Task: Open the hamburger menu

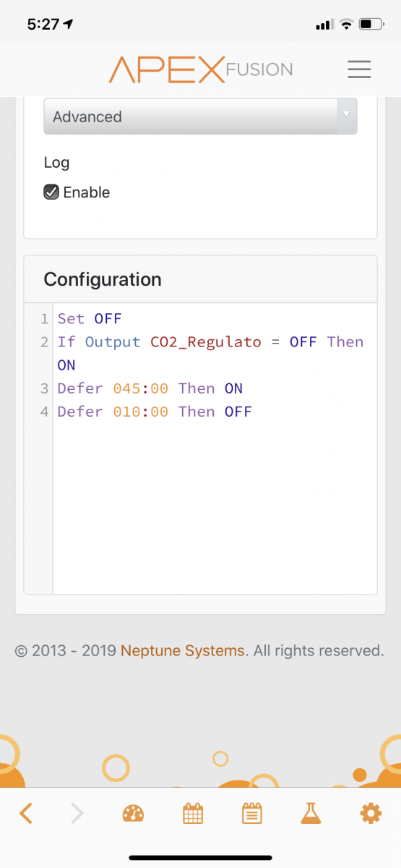Action: click(359, 69)
